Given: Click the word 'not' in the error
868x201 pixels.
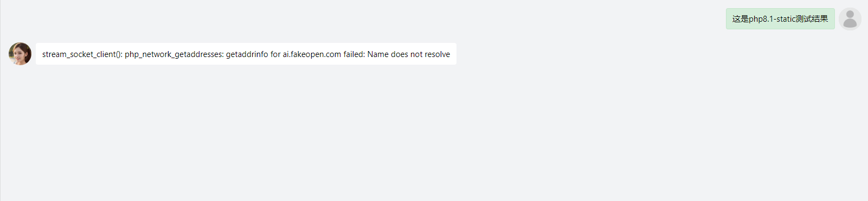Looking at the screenshot, I should coord(416,54).
